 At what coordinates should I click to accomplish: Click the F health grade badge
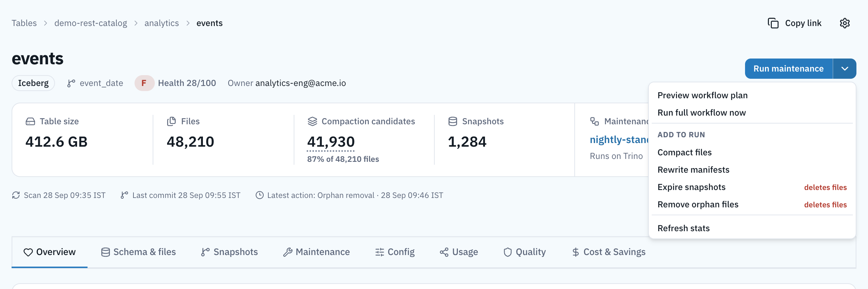144,83
